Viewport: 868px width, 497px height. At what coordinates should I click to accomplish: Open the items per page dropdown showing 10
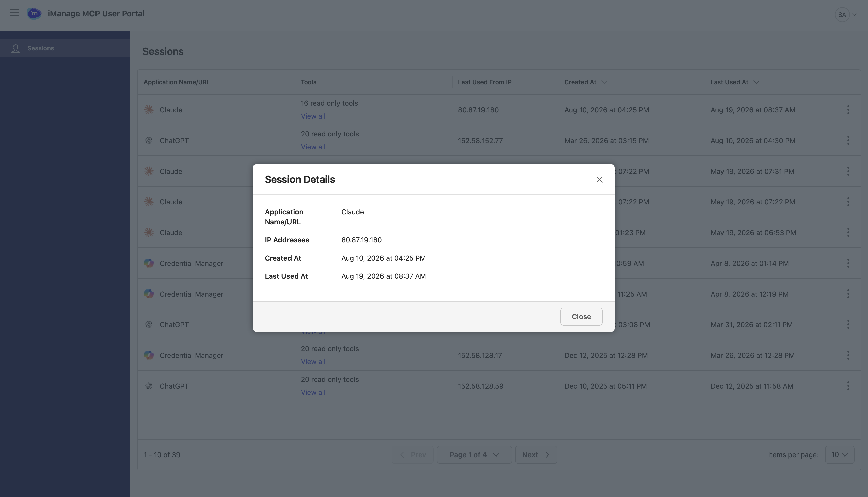tap(839, 455)
